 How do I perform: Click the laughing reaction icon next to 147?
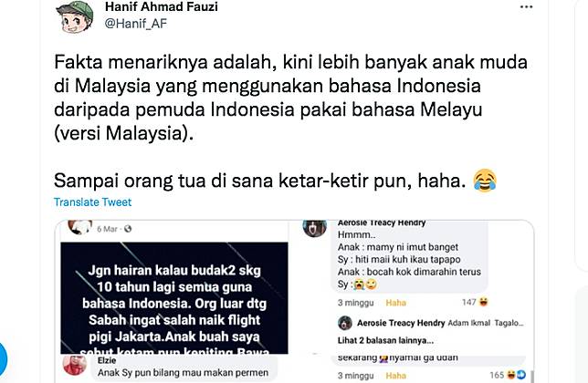(483, 302)
